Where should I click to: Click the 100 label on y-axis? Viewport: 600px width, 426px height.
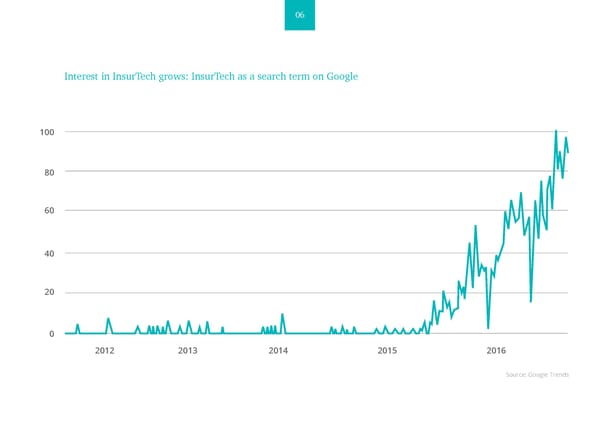click(47, 132)
